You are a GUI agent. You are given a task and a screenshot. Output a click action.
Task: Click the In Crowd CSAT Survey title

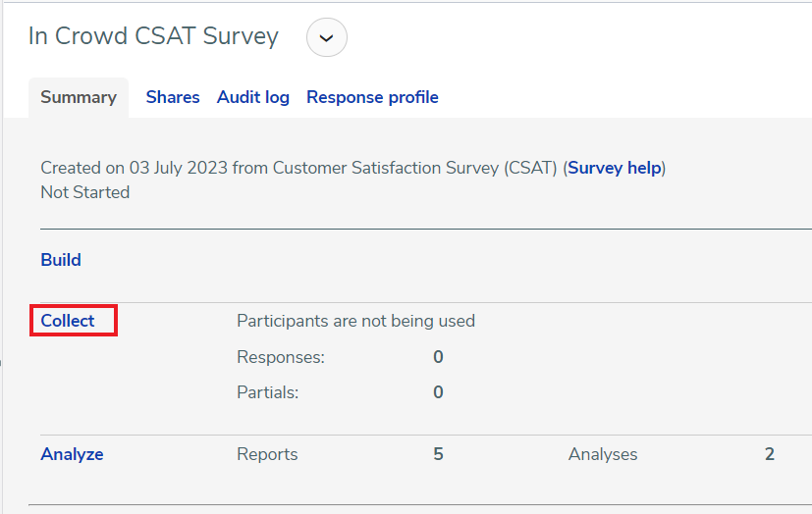pos(153,36)
